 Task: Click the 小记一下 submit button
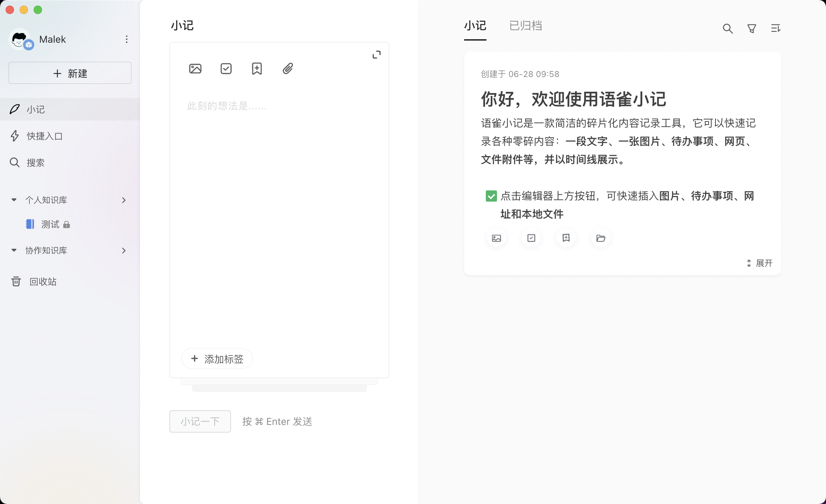click(x=200, y=421)
